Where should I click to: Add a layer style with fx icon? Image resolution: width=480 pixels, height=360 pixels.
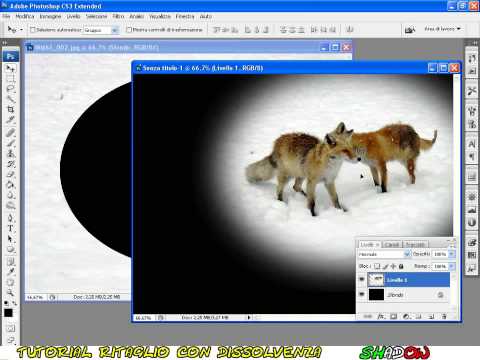(x=381, y=316)
